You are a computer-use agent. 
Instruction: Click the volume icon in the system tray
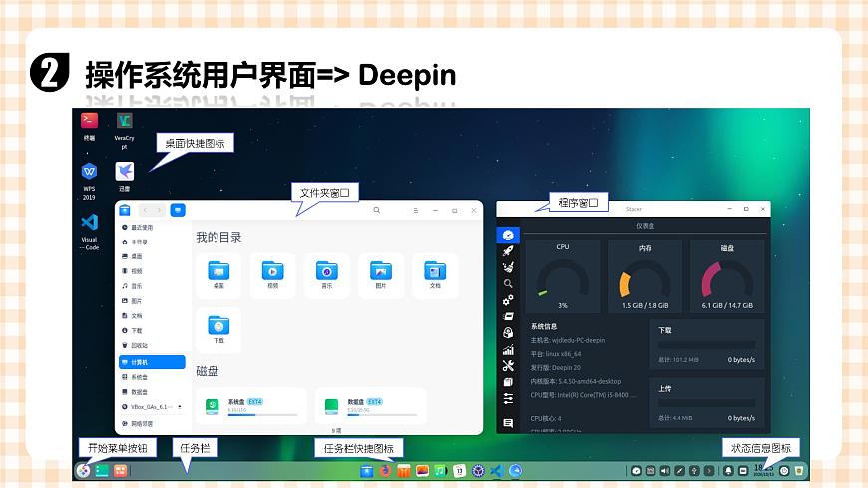point(665,471)
